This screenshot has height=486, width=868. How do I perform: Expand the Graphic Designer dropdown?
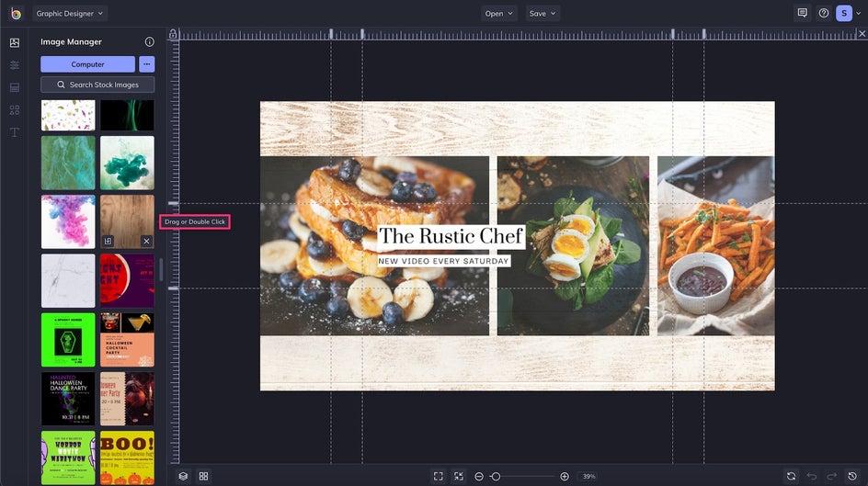[70, 13]
